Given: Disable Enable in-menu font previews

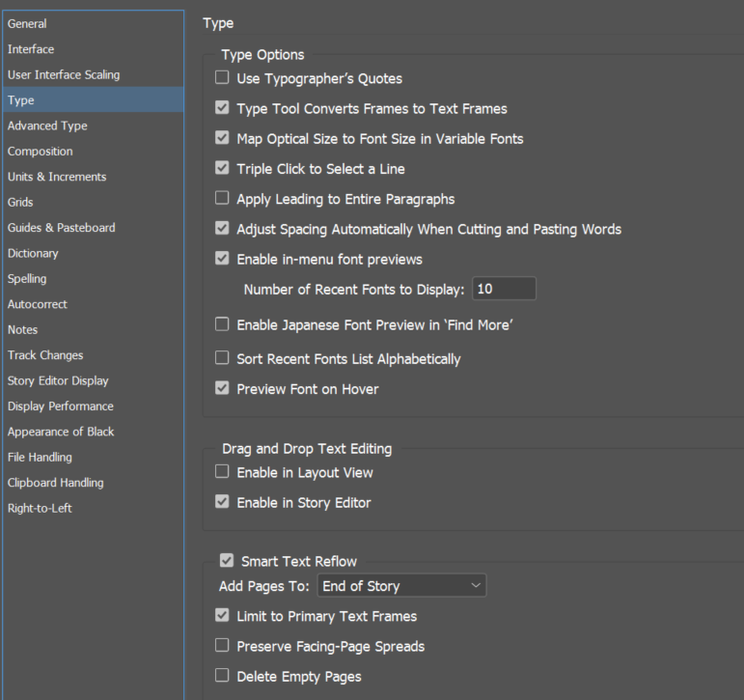Looking at the screenshot, I should pyautogui.click(x=223, y=259).
